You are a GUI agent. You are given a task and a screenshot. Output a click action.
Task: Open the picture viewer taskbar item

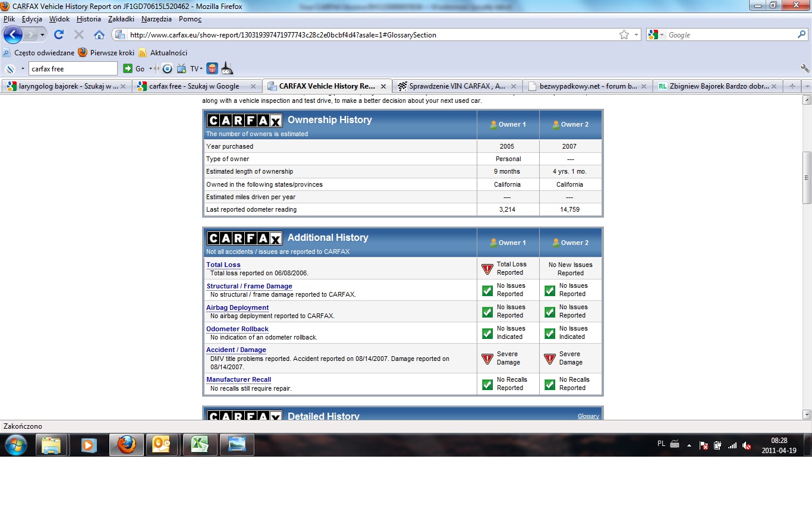click(x=237, y=445)
